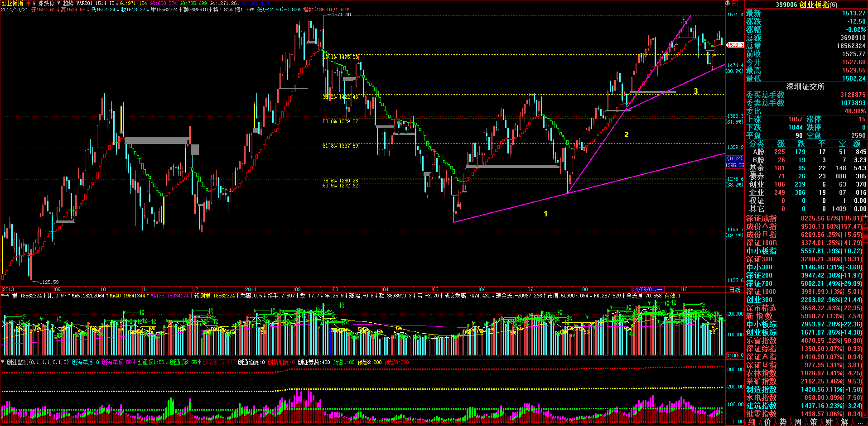Viewport: 868px width, 426px height.
Task: Select the W-趋势 indicator label
Action: click(x=65, y=3)
